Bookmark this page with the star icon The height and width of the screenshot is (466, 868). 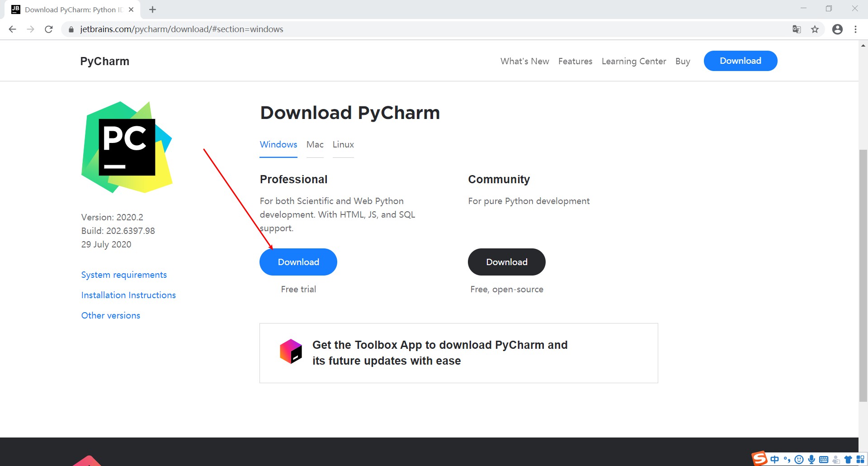815,29
